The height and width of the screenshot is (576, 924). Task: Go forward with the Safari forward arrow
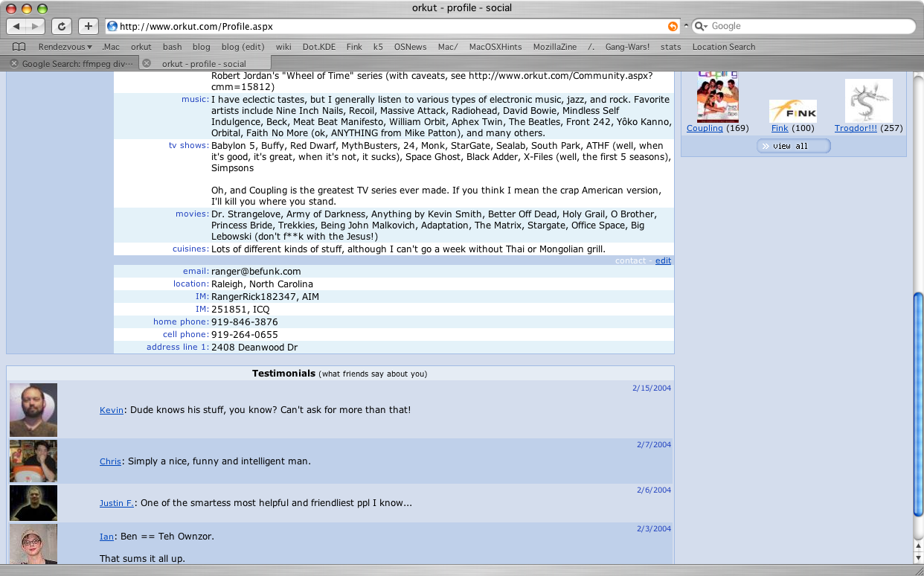pyautogui.click(x=35, y=26)
